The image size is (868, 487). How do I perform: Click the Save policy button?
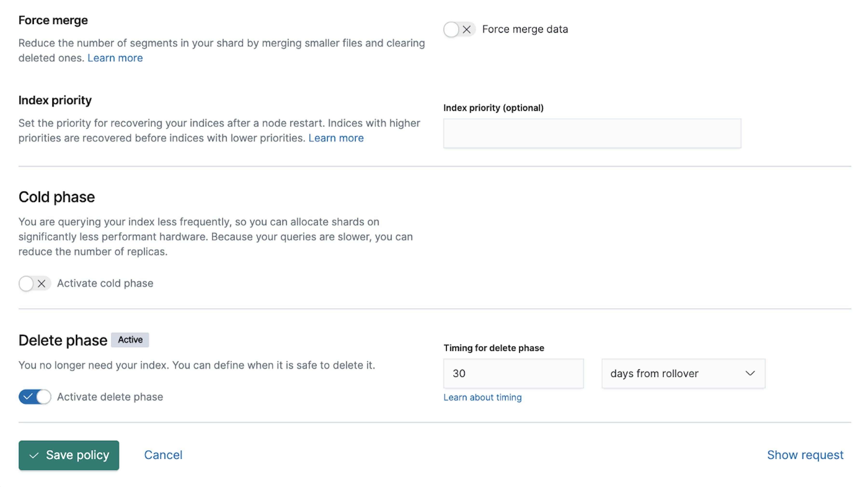tap(69, 455)
